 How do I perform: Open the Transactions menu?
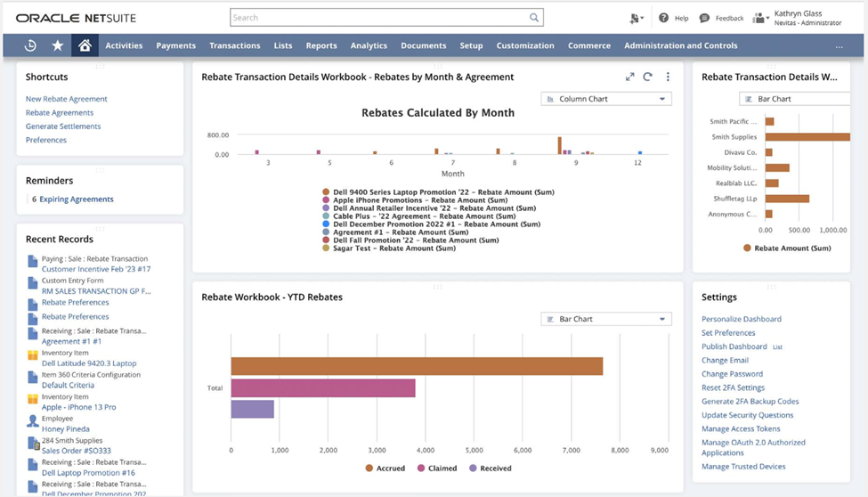point(234,45)
